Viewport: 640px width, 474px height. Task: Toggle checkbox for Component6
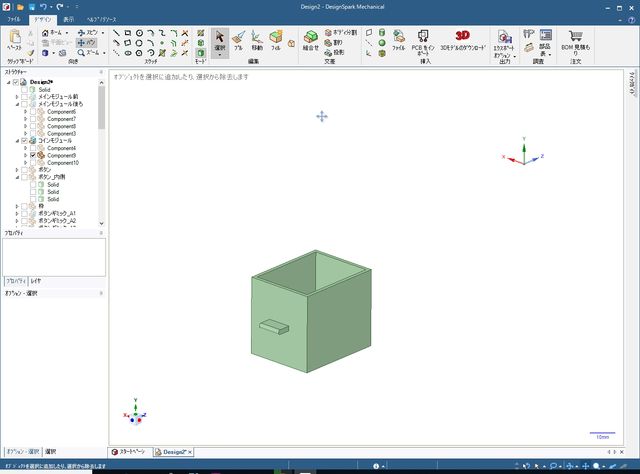tap(33, 111)
